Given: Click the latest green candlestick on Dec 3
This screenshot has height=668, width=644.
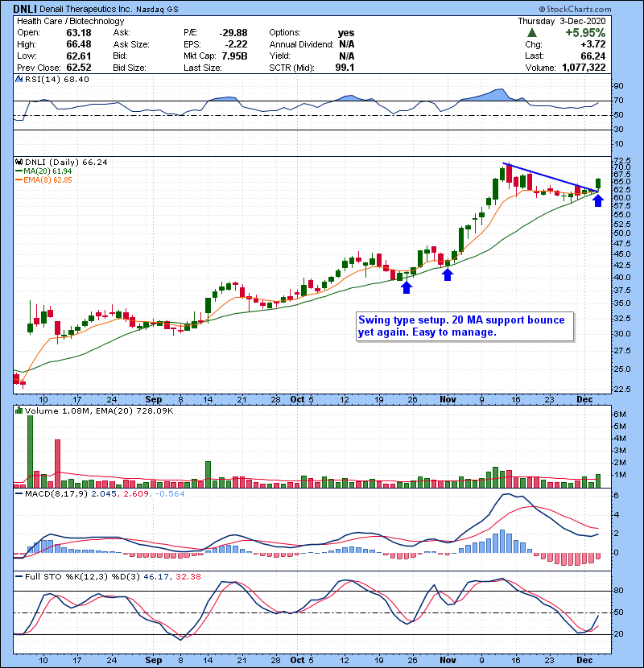Looking at the screenshot, I should [x=598, y=184].
